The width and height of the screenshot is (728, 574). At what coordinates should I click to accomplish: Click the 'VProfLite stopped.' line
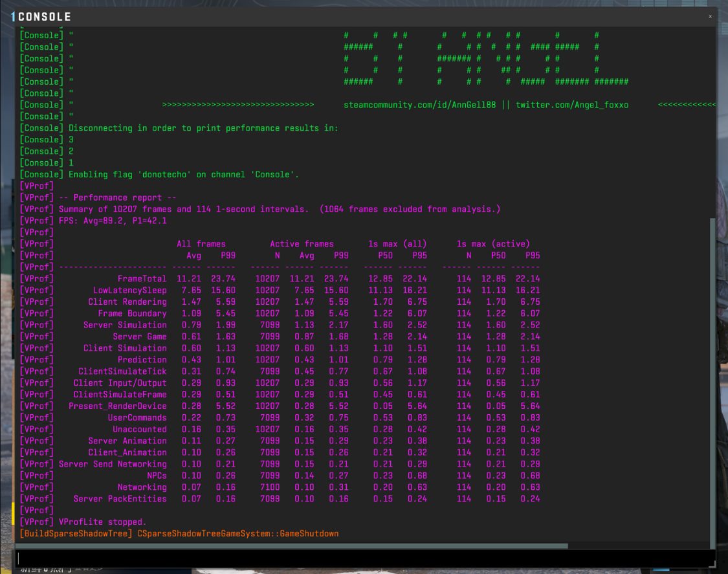[103, 522]
